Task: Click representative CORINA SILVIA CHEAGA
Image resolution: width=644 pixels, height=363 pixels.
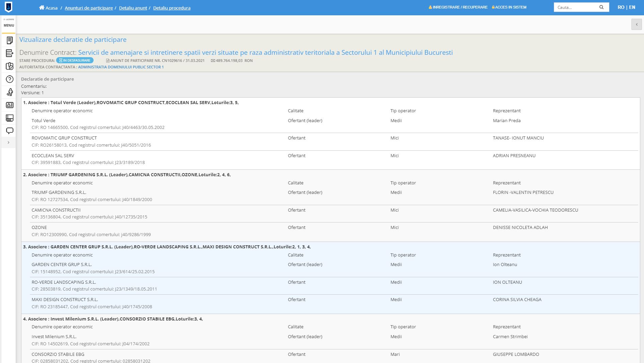Action: 517,299
